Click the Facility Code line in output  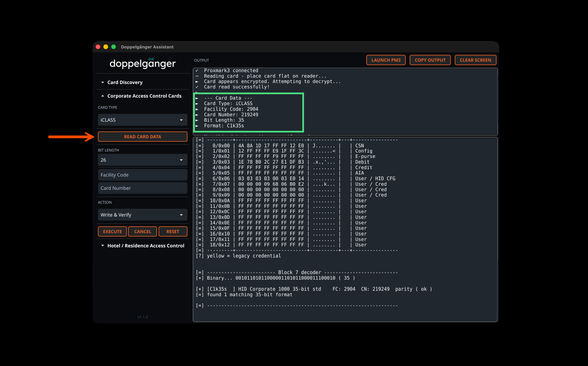coord(231,109)
